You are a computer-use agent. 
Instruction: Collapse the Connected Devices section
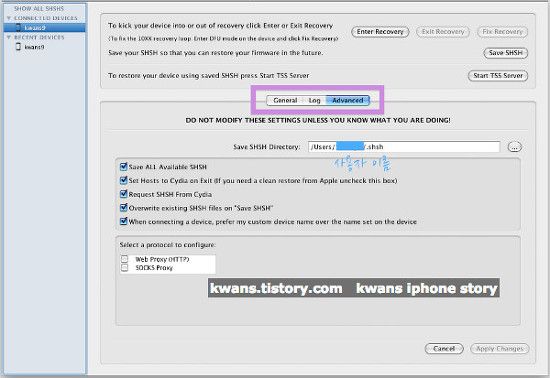pos(9,18)
